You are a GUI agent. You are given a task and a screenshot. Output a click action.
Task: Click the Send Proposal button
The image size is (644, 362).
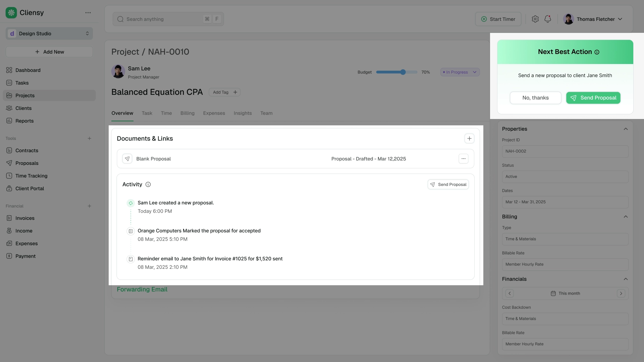[x=593, y=98]
